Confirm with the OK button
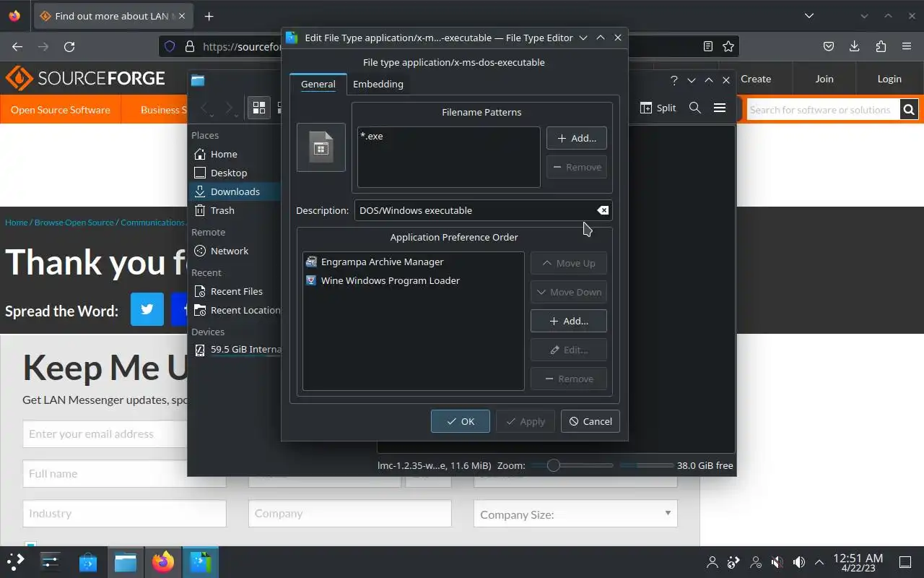 pos(461,421)
